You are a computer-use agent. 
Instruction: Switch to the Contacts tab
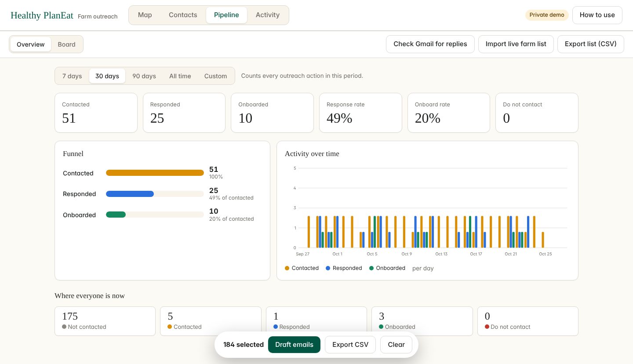[183, 15]
